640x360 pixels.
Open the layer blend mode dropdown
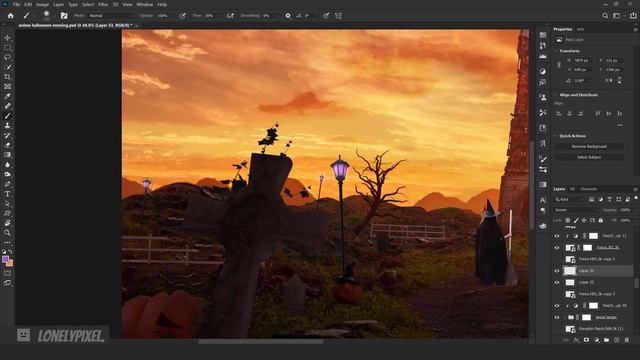click(577, 210)
